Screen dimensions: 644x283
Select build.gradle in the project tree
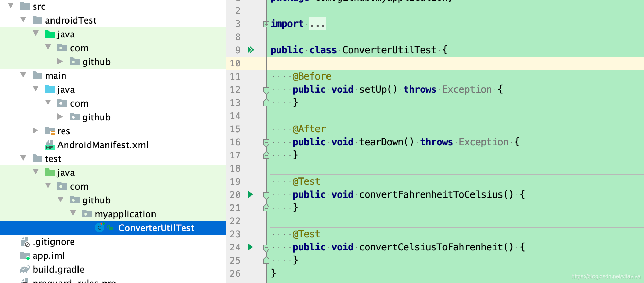[x=58, y=269]
